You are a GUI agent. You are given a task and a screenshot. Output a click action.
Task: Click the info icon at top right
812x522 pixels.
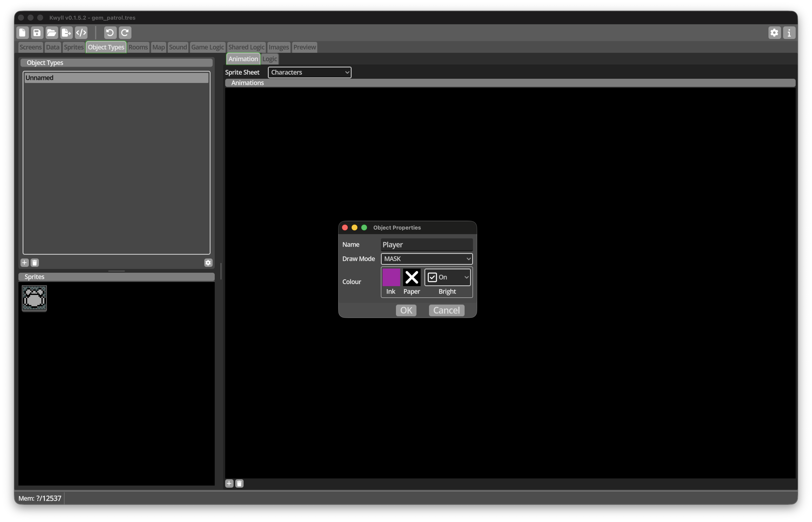(x=789, y=32)
